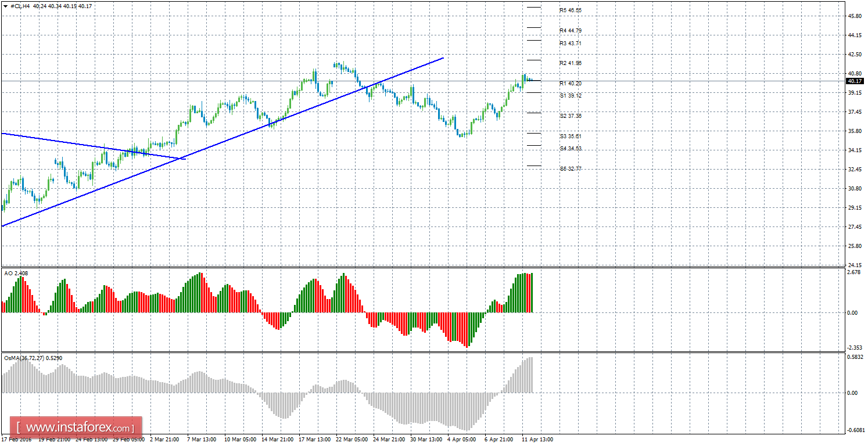Viewport: 868px width, 446px height.
Task: Click the R4 44.79 pivot label
Action: 571,30
